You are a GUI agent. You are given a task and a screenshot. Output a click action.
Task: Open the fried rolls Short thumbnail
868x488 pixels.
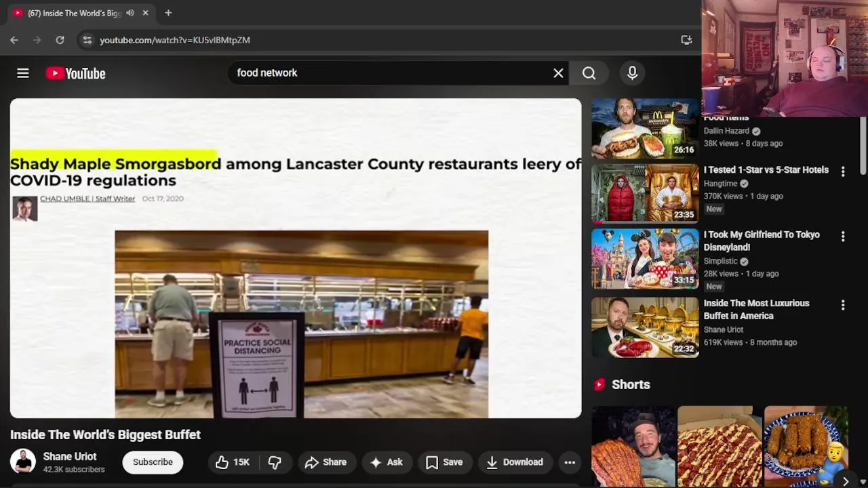click(x=806, y=447)
